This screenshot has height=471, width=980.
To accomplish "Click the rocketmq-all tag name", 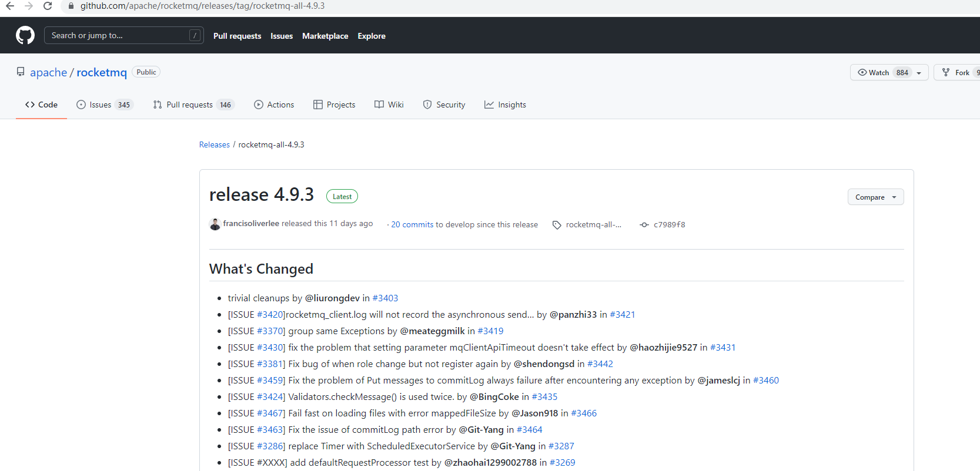I will tap(594, 224).
